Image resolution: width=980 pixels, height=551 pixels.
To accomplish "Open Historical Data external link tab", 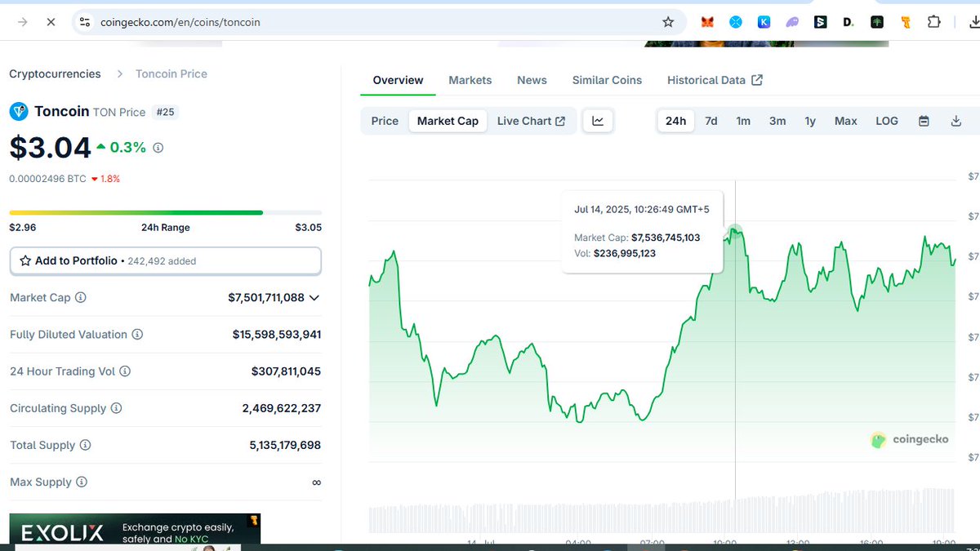I will click(x=715, y=80).
